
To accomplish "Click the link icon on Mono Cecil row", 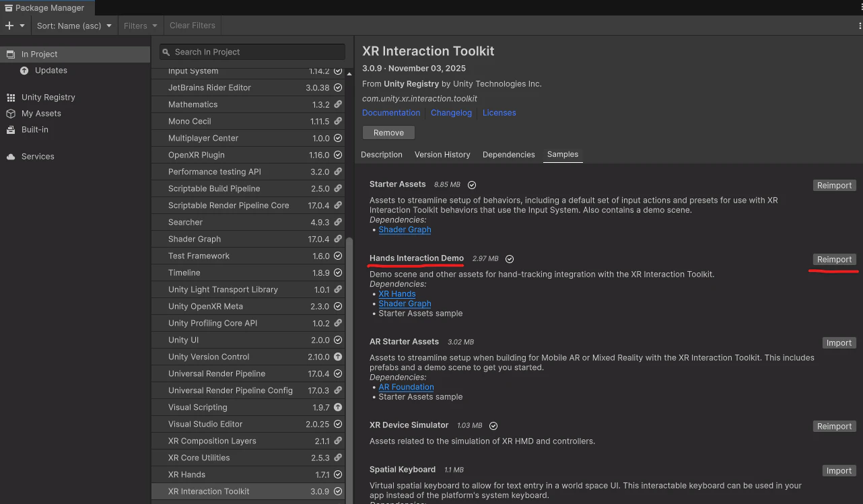I will 338,121.
